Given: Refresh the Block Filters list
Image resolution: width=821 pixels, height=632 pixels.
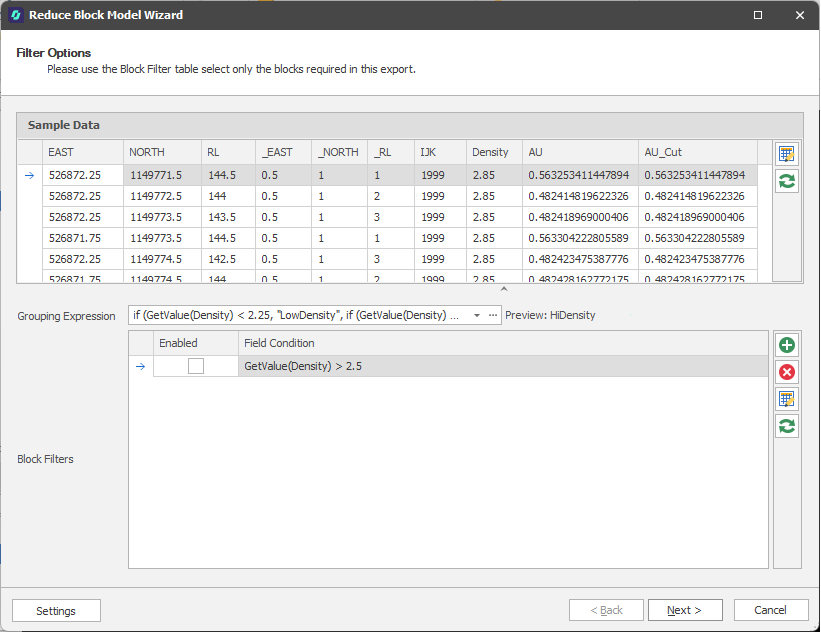Looking at the screenshot, I should [787, 426].
